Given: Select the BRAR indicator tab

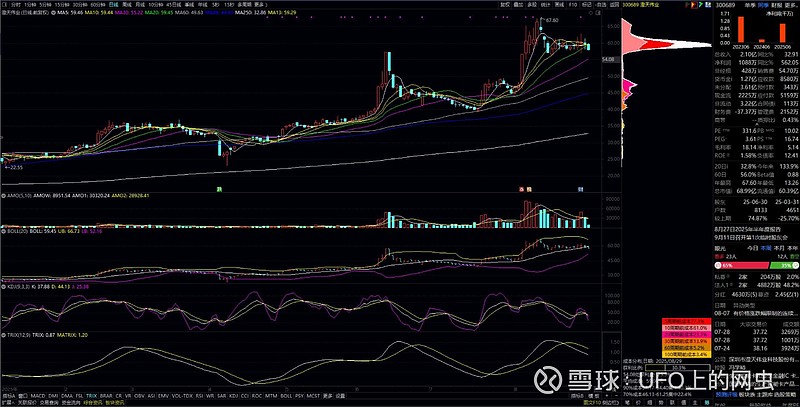Looking at the screenshot, I should pyautogui.click(x=106, y=396).
